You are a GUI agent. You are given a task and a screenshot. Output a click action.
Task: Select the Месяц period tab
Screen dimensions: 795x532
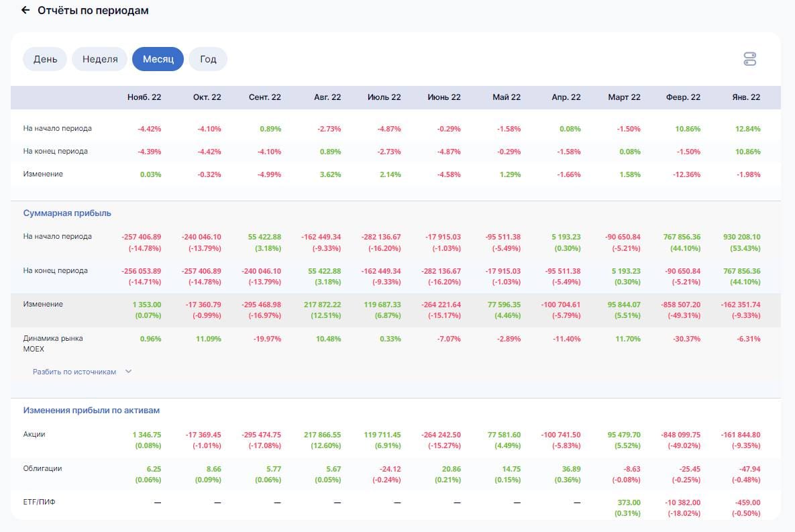[x=158, y=59]
